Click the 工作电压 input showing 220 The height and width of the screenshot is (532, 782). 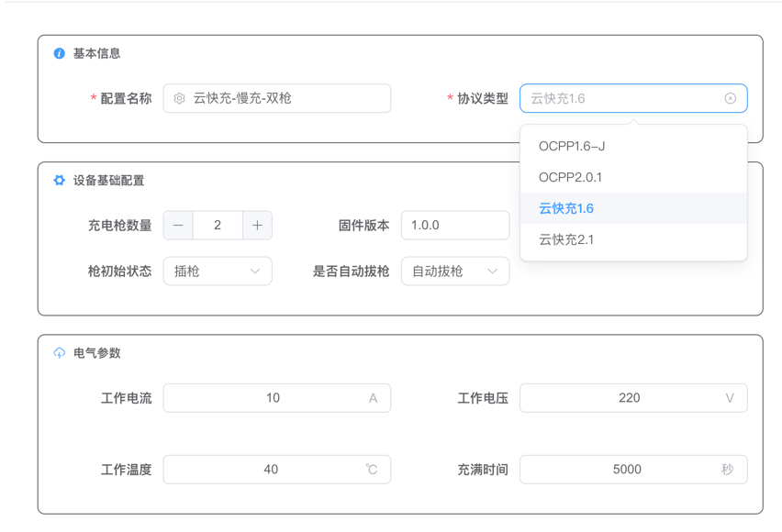tap(633, 398)
